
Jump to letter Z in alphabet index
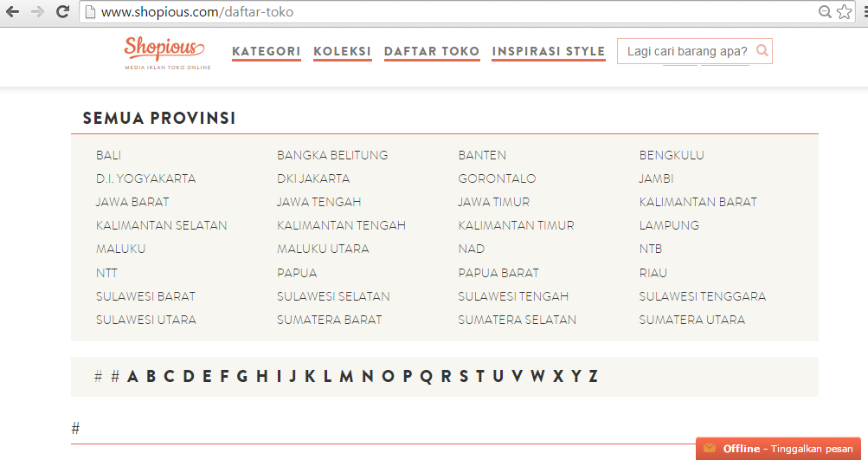(593, 376)
